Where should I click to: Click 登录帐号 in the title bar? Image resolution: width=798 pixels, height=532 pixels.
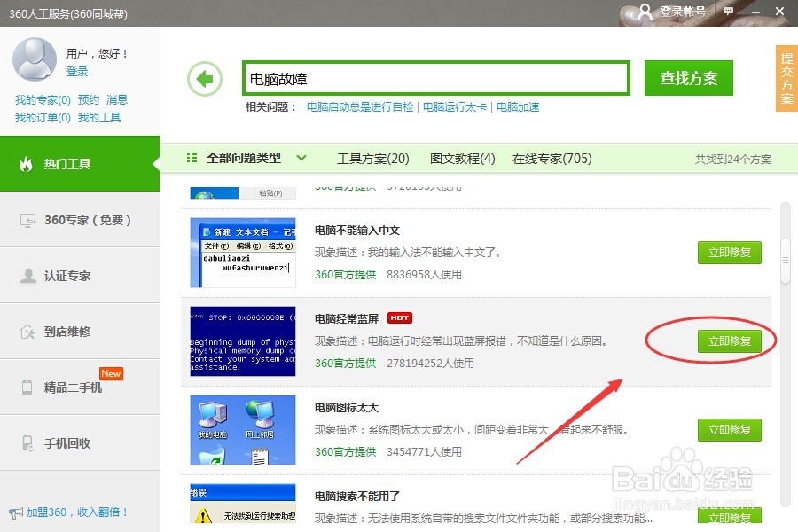683,12
